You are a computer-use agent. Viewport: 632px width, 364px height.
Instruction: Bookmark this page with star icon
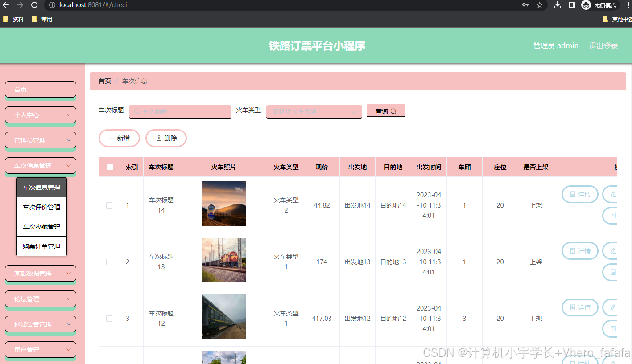(x=540, y=5)
